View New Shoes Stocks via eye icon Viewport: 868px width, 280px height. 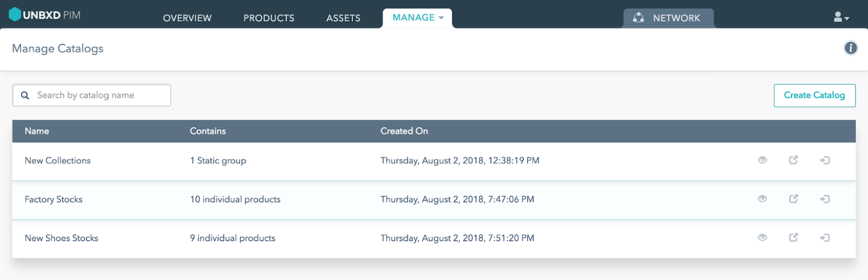(x=763, y=238)
